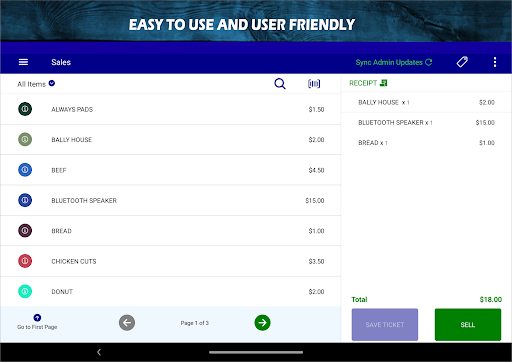Open BLUETOOTH SPEAKER x 1 receipt line
The width and height of the screenshot is (512, 362).
coord(426,123)
